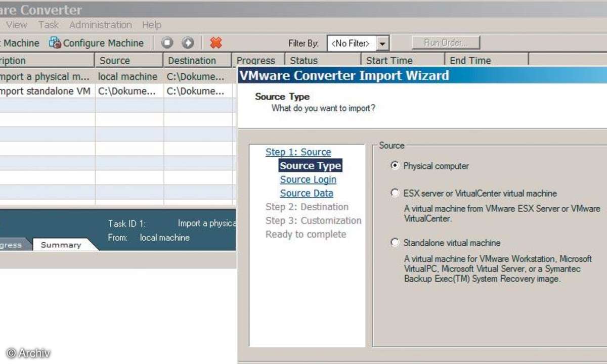The height and width of the screenshot is (364, 607).
Task: Select ESX server or VirtualCenter virtual machine option
Action: pyautogui.click(x=395, y=193)
